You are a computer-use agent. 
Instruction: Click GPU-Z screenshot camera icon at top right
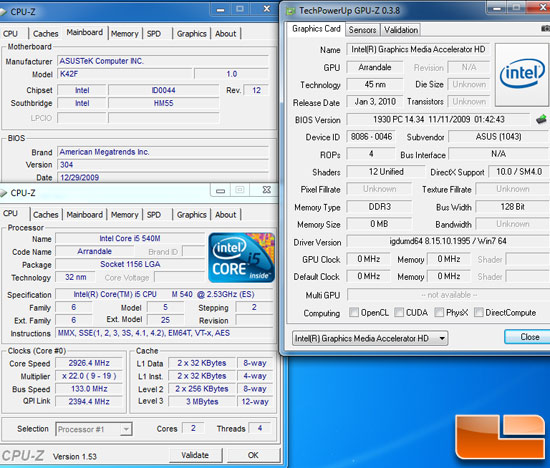(546, 29)
